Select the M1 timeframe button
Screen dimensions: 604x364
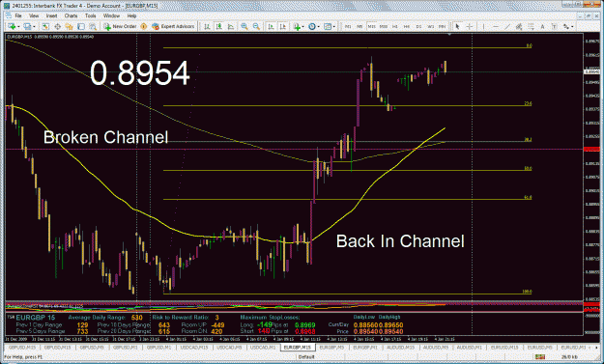pos(348,26)
